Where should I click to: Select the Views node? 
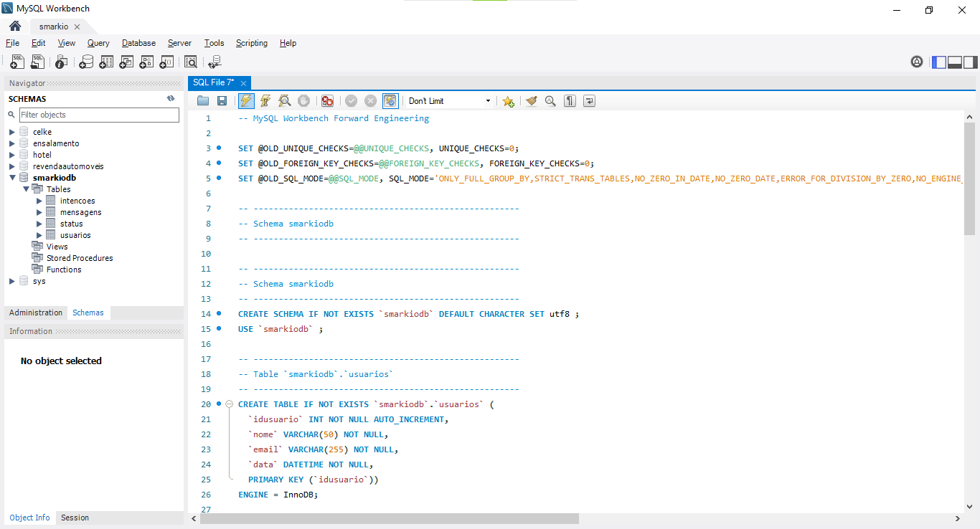[57, 247]
